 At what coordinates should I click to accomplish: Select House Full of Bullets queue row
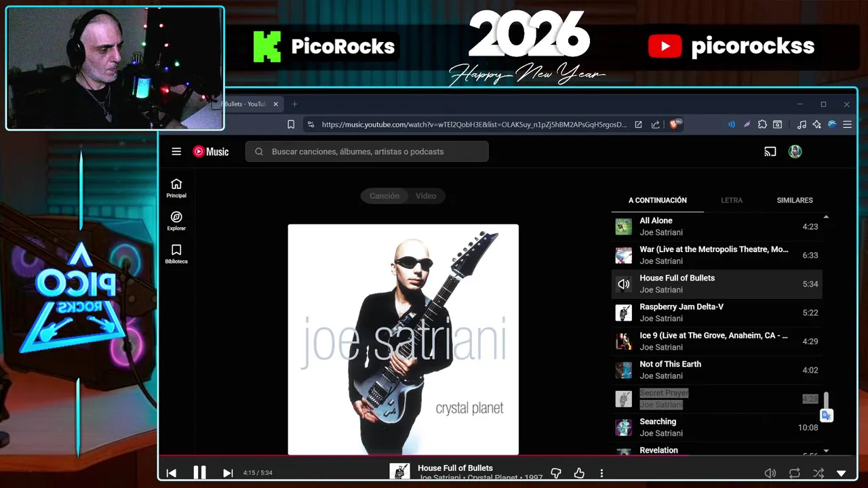click(717, 284)
